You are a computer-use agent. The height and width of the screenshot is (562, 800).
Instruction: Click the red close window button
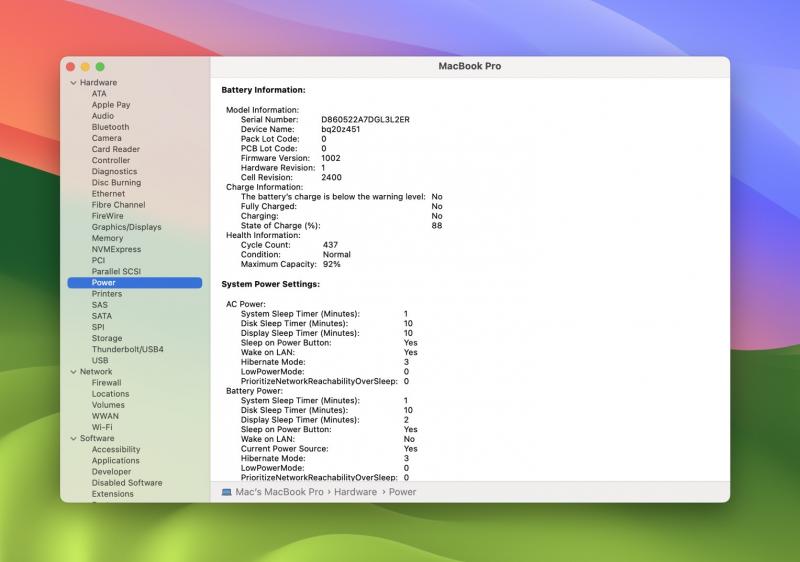click(x=71, y=66)
